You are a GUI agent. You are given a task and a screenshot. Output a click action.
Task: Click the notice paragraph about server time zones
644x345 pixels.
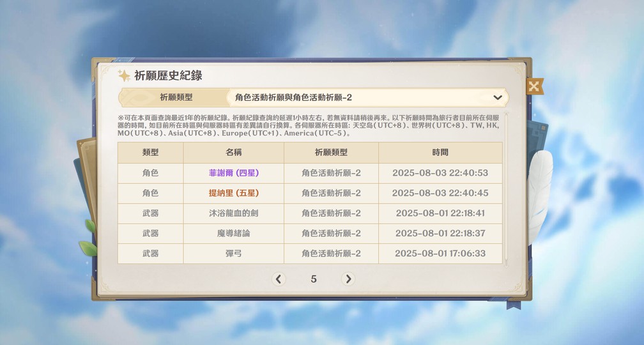[309, 125]
